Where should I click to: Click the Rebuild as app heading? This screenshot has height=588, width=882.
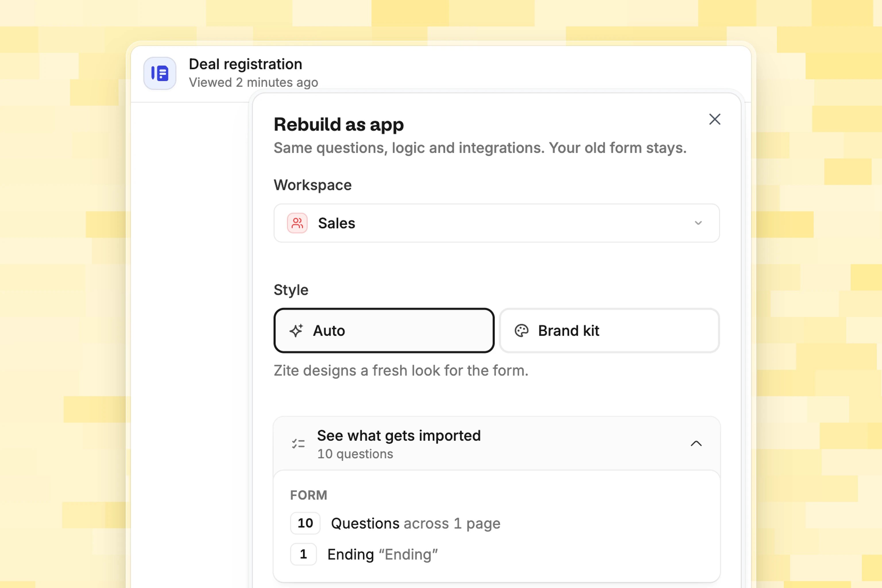pyautogui.click(x=339, y=125)
